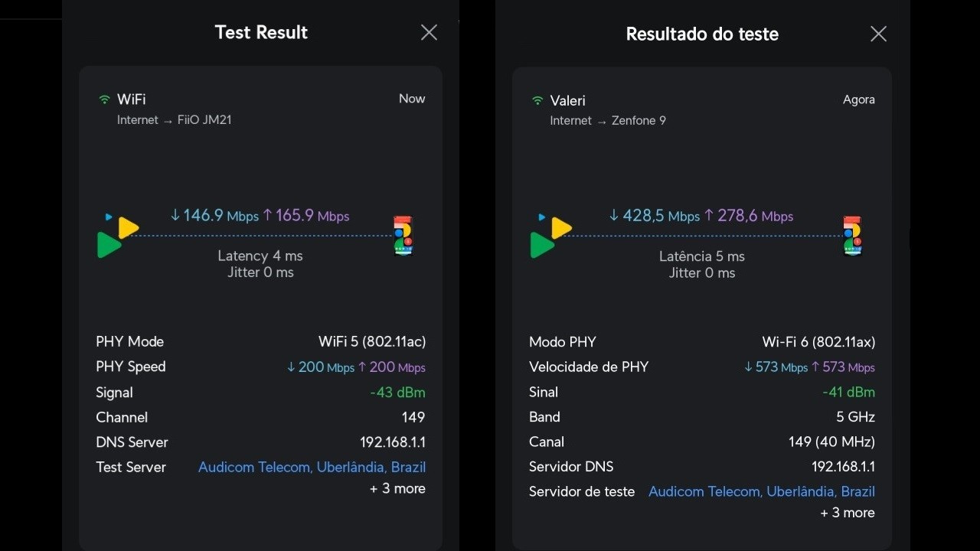
Task: Toggle the 'Agora' label on Valeri's result
Action: 858,99
